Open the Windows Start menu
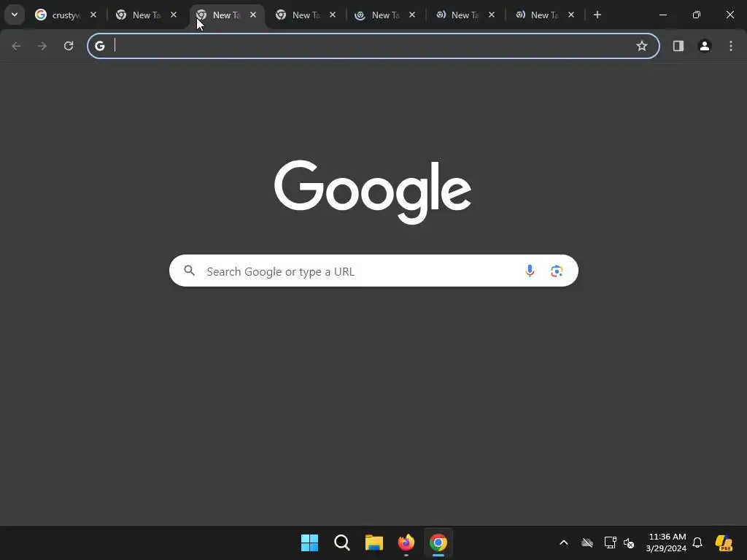 [x=309, y=542]
